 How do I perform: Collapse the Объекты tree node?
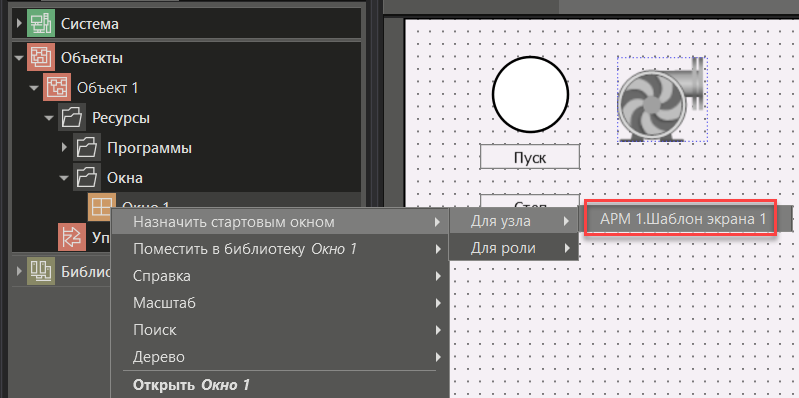pyautogui.click(x=19, y=58)
